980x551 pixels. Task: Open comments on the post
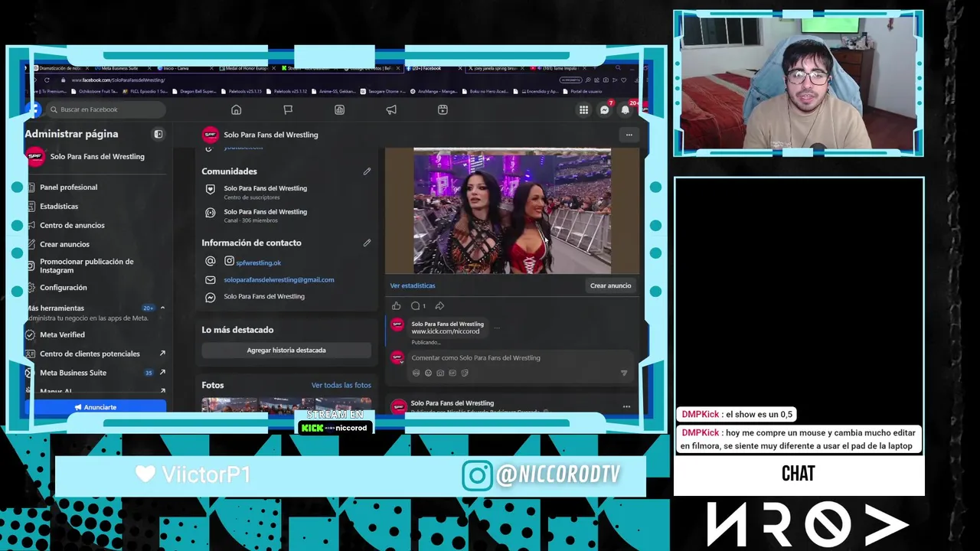[x=417, y=306]
